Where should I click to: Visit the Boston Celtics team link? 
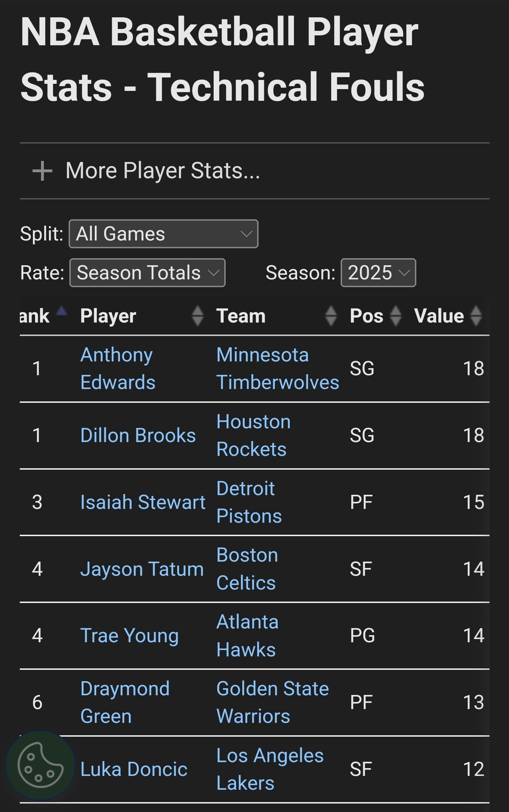(x=247, y=569)
